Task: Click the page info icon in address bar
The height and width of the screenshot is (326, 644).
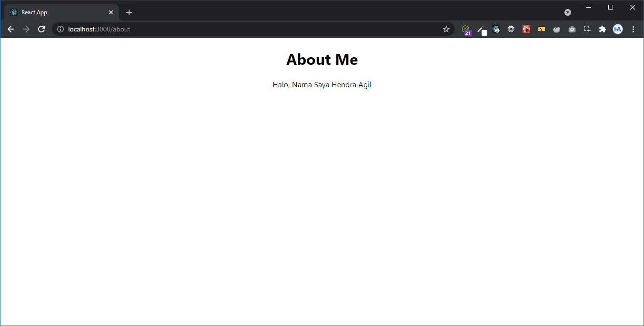Action: [x=60, y=29]
